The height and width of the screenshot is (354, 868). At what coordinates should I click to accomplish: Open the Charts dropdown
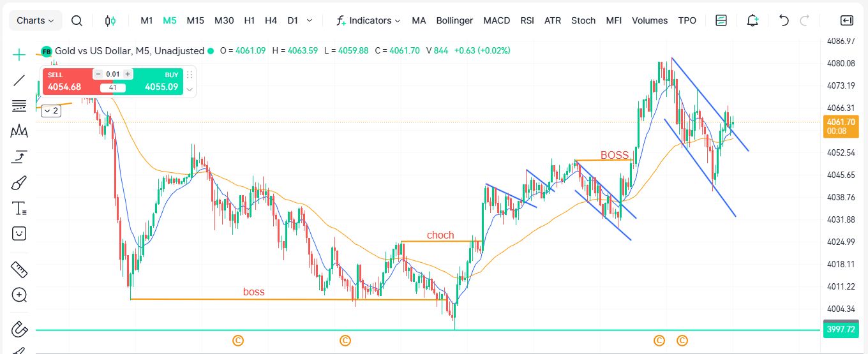click(x=35, y=20)
